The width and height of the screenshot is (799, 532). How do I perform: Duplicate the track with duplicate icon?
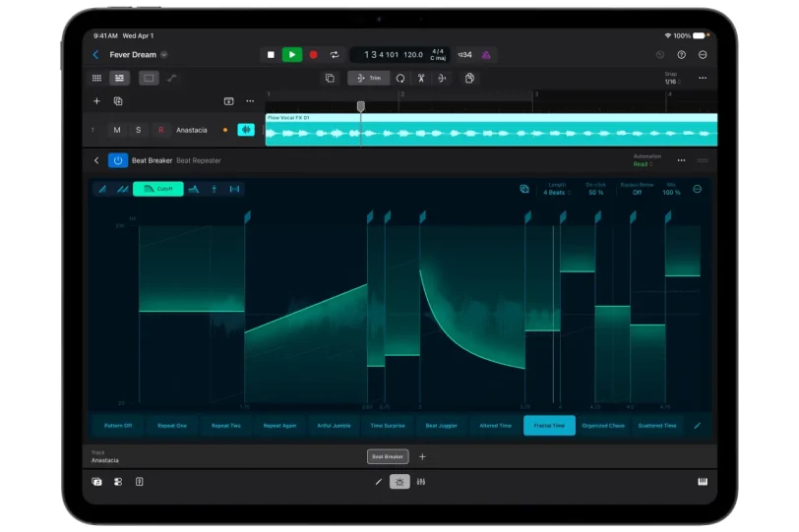coord(118,101)
